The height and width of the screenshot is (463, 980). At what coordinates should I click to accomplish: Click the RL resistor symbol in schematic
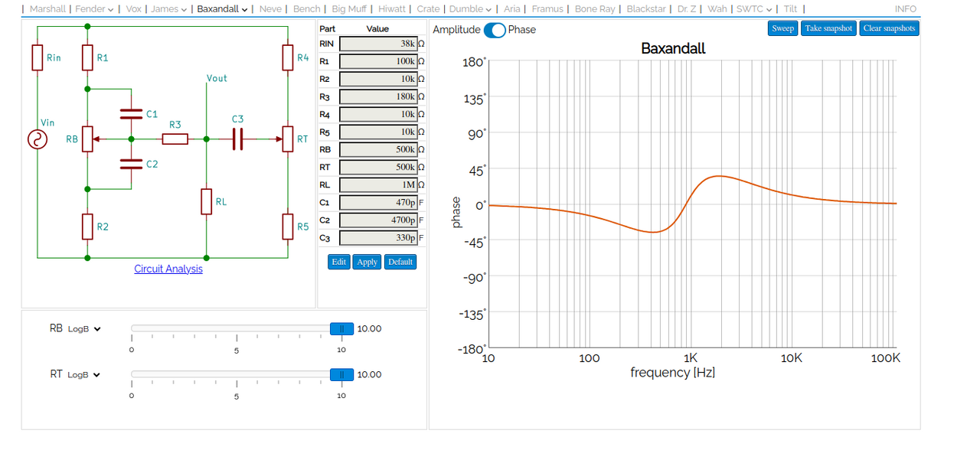pyautogui.click(x=206, y=201)
